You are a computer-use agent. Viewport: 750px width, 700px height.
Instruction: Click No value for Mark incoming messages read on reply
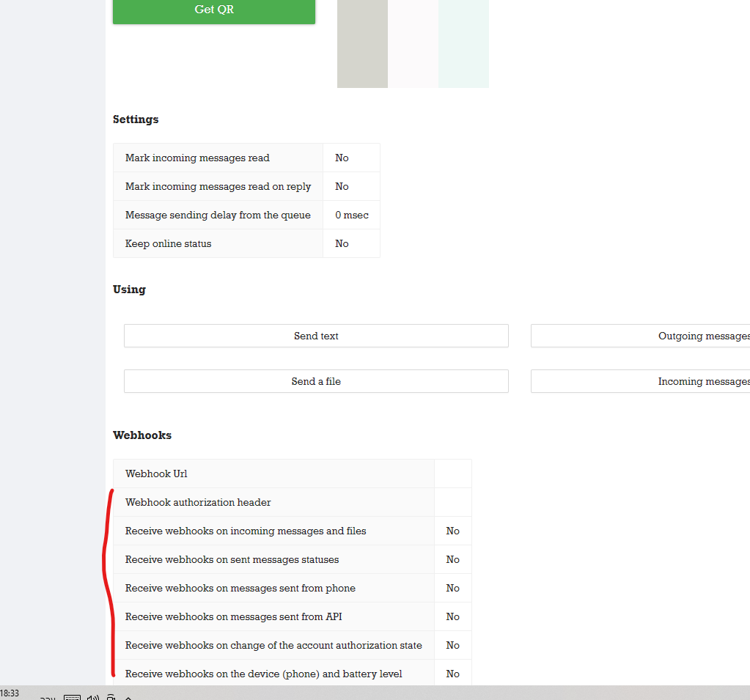[x=342, y=186]
